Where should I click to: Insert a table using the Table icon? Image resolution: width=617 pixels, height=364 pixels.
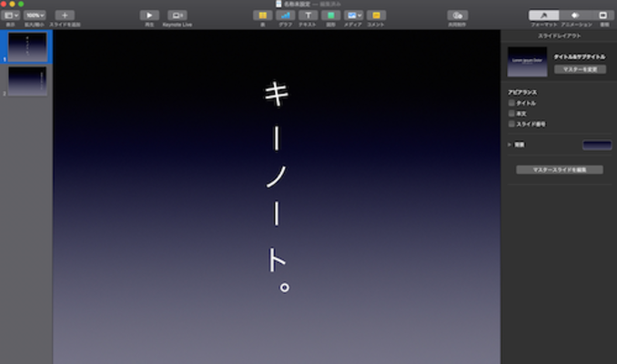(263, 15)
